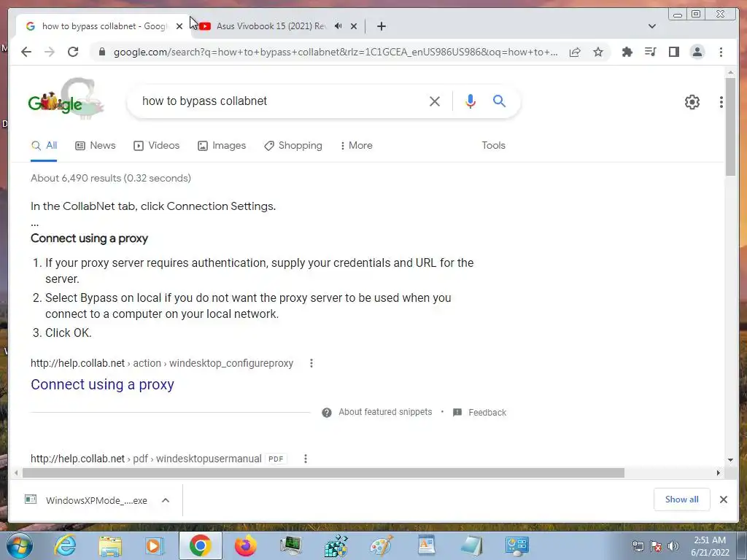Expand the More search filters menu
This screenshot has width=747, height=560.
point(356,146)
